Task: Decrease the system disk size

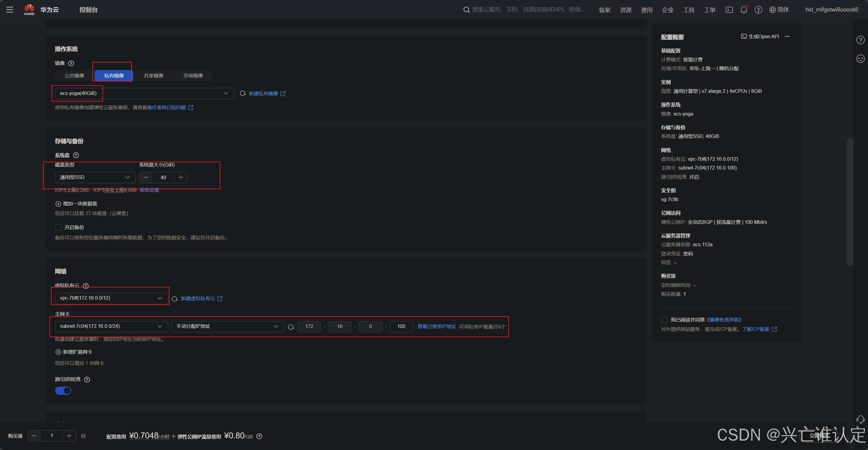Action: pos(145,177)
